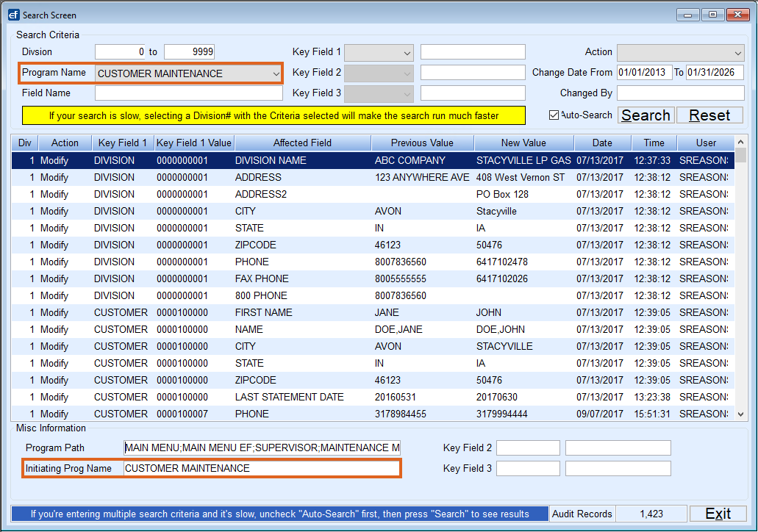Click the Field Name input field

click(188, 93)
